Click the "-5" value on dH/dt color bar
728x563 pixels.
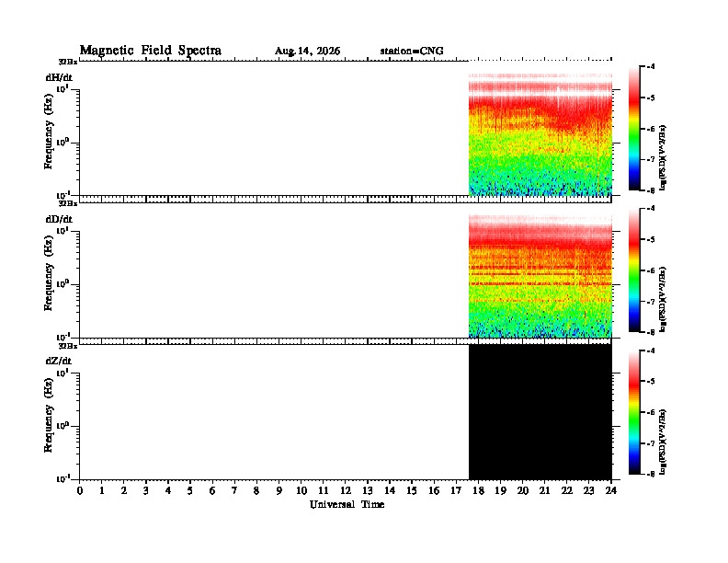tap(651, 98)
